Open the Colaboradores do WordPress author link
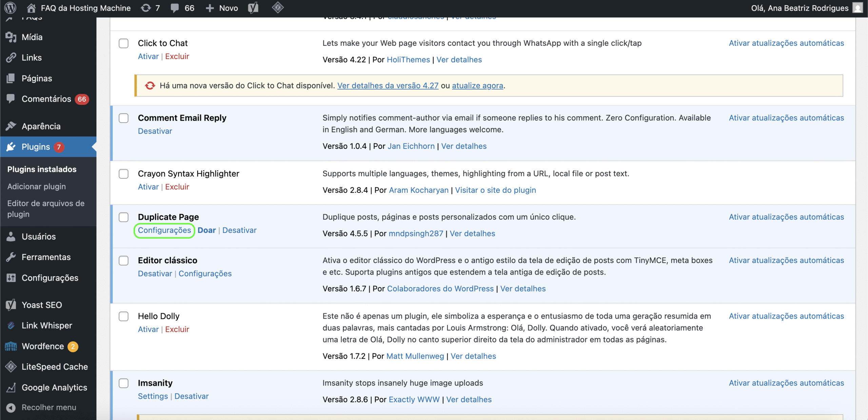 click(440, 289)
